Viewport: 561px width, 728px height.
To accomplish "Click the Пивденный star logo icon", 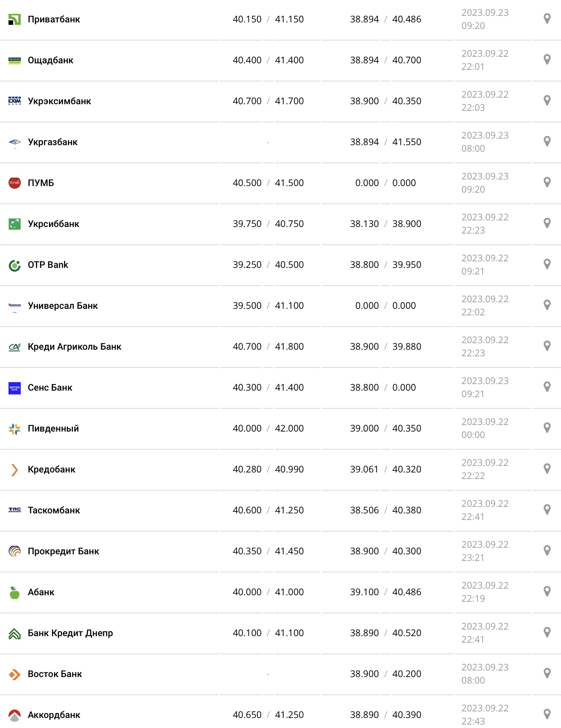I will coord(15,429).
